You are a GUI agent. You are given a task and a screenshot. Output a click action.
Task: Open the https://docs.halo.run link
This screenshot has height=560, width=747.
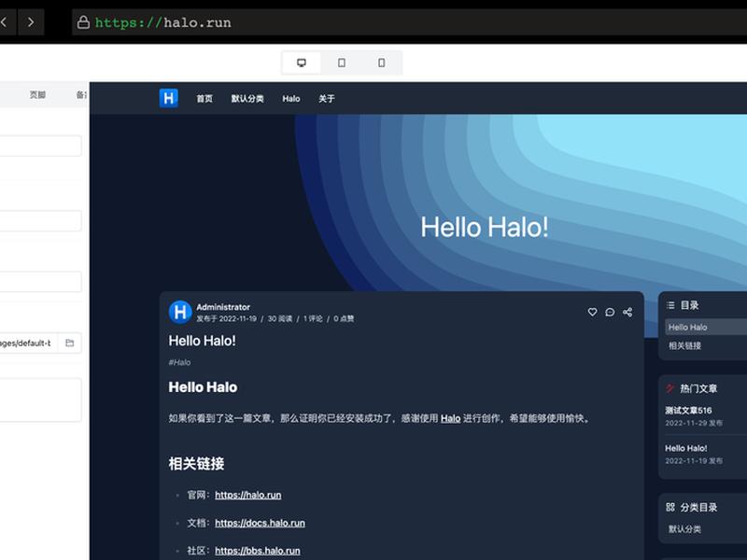click(260, 523)
